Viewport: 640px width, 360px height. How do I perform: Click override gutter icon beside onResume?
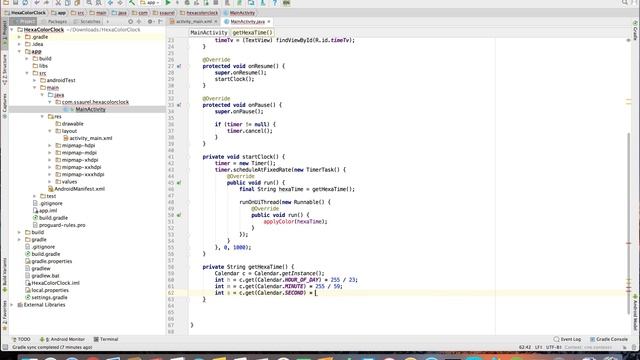click(x=179, y=66)
